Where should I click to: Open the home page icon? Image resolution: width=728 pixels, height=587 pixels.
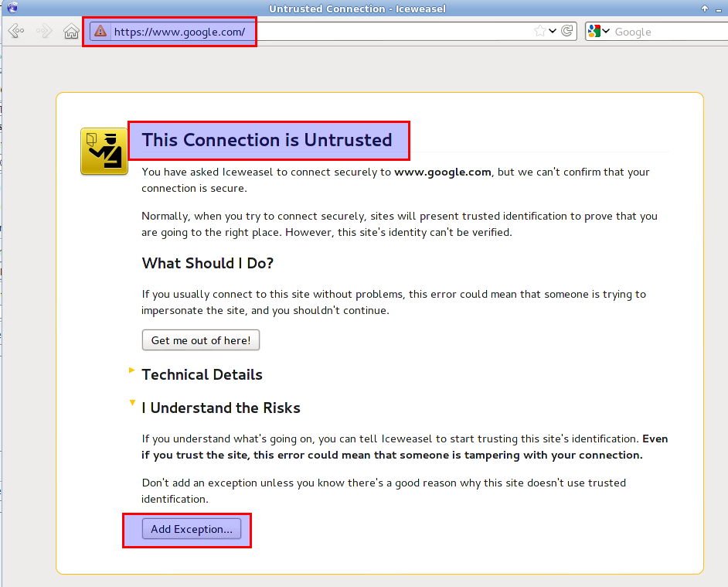pyautogui.click(x=71, y=31)
